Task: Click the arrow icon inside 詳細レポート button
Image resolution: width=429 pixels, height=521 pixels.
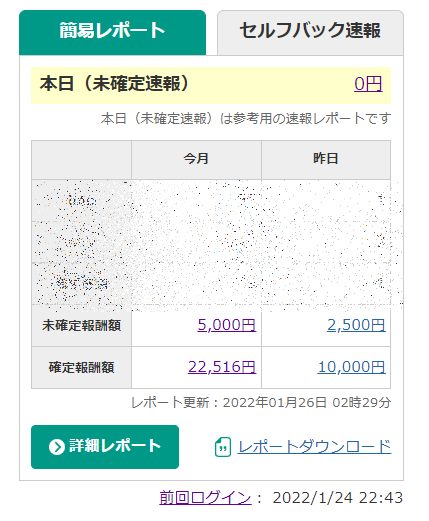Action: click(57, 447)
